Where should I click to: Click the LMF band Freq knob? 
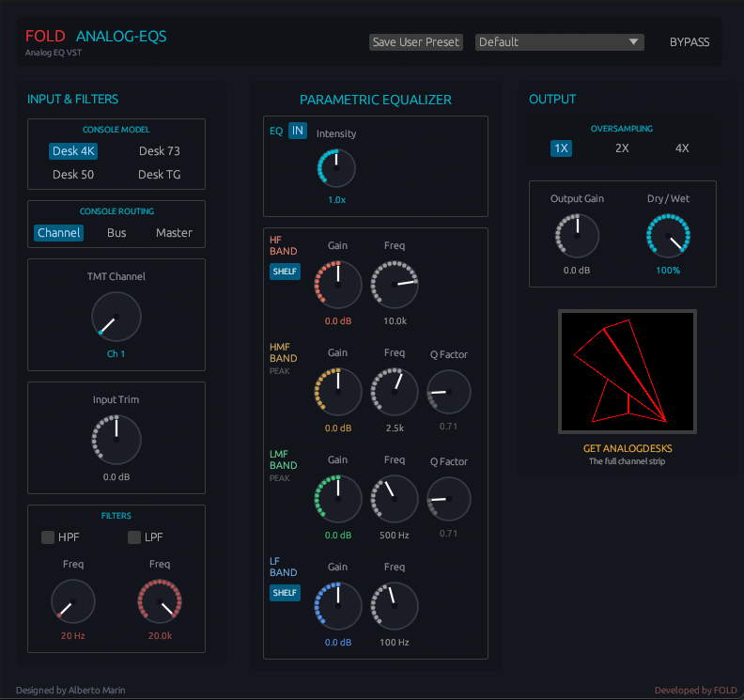coord(395,499)
